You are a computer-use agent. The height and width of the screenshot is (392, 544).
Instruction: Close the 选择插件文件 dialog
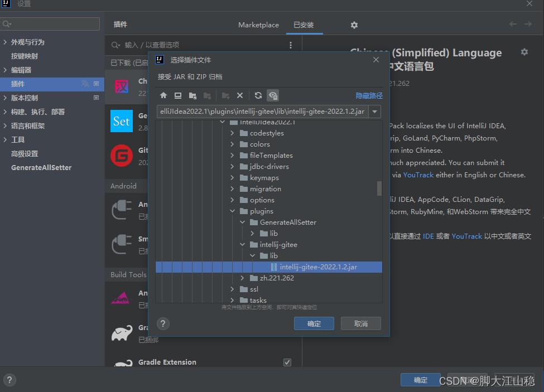pyautogui.click(x=375, y=60)
